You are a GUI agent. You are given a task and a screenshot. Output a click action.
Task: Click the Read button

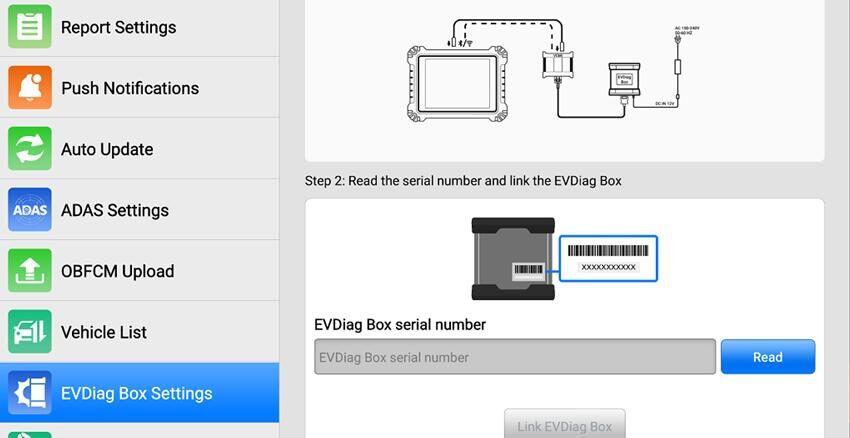(x=768, y=357)
